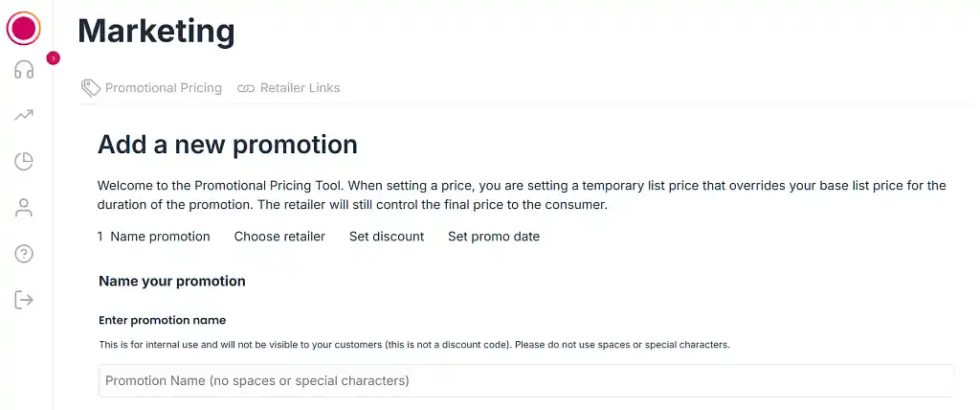The image size is (980, 410).
Task: Go to the Choose retailer step
Action: tap(279, 237)
